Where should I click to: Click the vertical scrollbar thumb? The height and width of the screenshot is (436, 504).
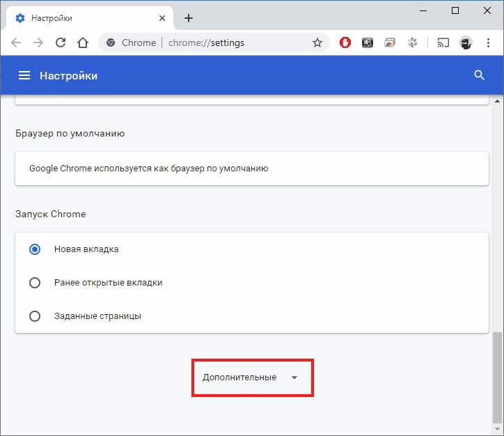497,377
